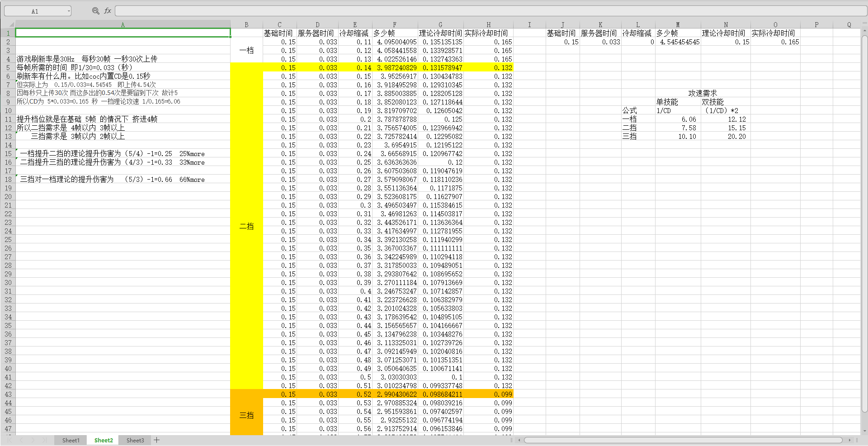Click the previous sheet navigation arrow
Image resolution: width=868 pixels, height=446 pixels.
click(x=21, y=440)
